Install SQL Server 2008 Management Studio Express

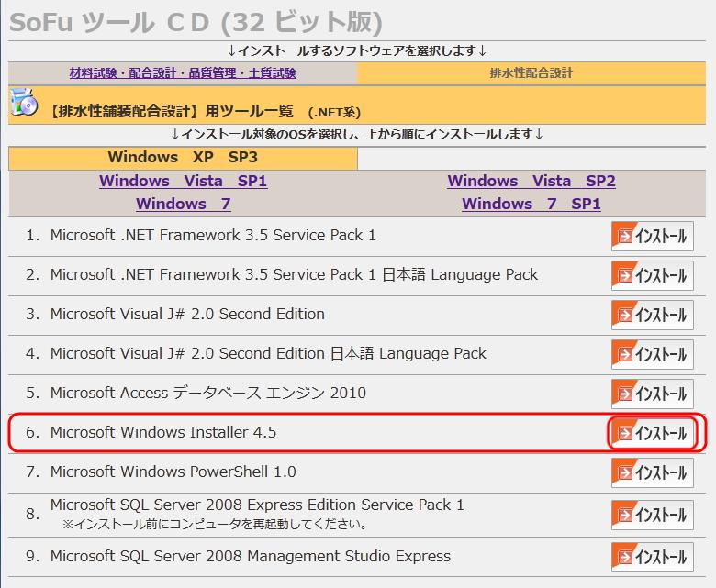point(652,557)
